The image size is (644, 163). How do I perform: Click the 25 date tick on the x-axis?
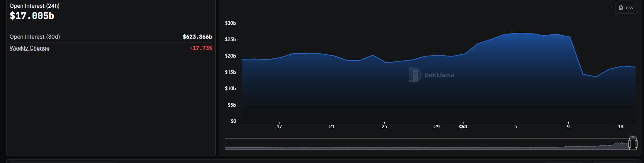pos(384,127)
